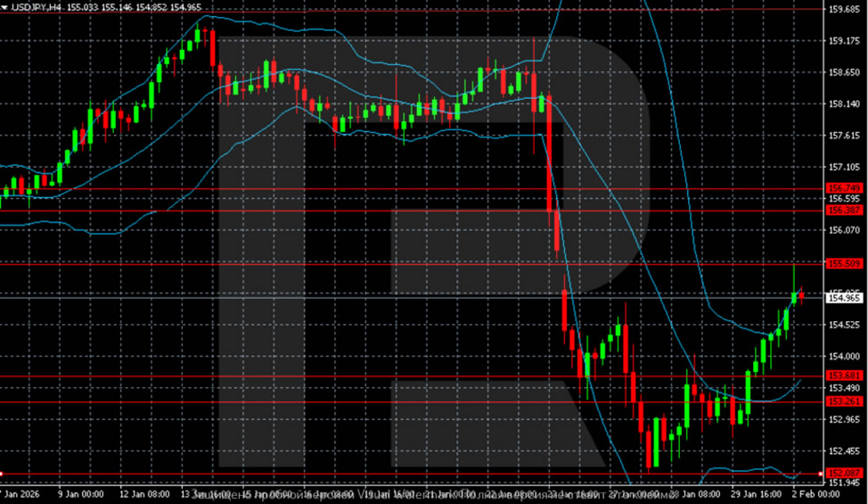Select left handle of the 152.087 horizontal line
This screenshot has width=868, height=504.
pos(2,474)
